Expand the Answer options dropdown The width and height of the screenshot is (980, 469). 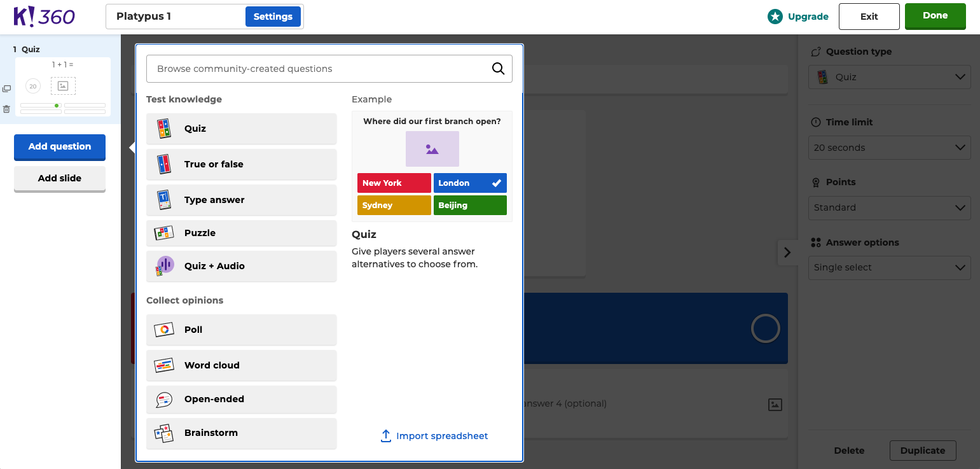tap(889, 268)
